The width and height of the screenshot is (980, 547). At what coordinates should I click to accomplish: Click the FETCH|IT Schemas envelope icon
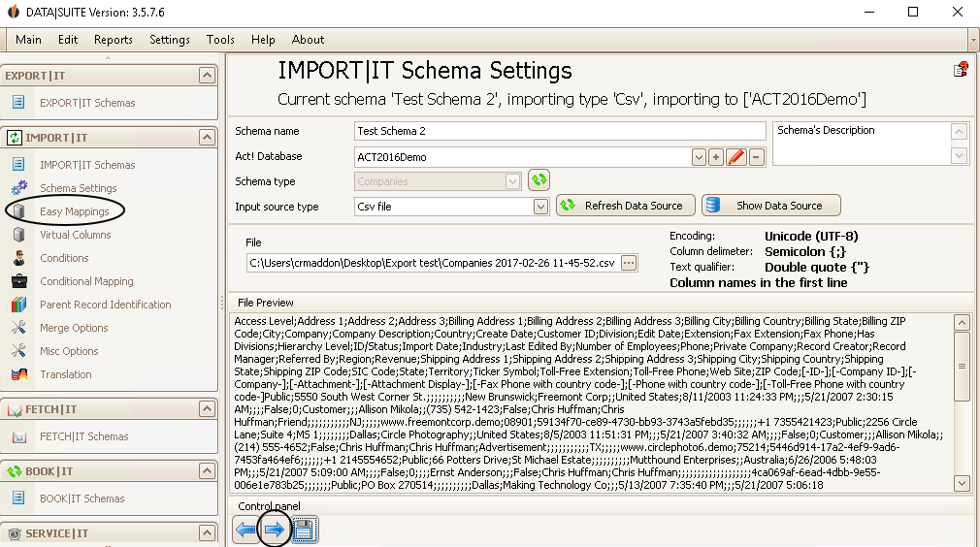coord(18,436)
